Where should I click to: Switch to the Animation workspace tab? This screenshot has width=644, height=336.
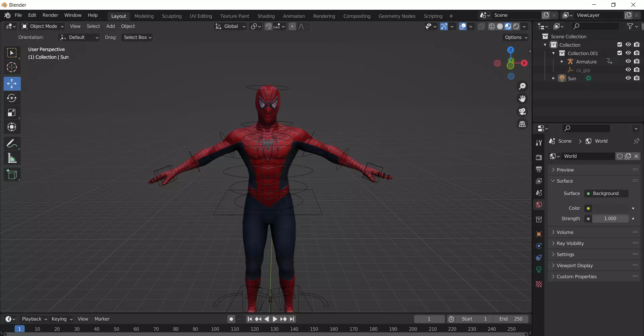tap(294, 16)
